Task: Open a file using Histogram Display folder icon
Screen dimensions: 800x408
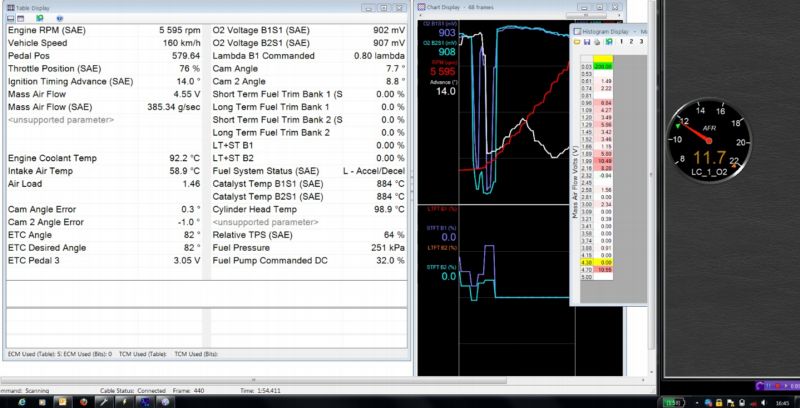Action: [x=577, y=41]
